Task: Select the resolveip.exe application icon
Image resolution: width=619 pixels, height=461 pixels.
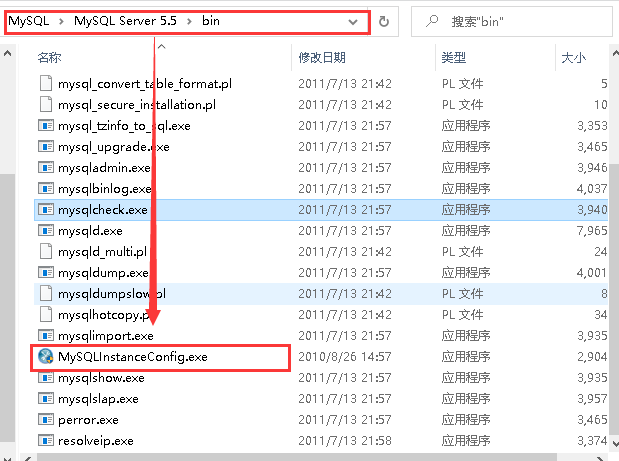Action: point(46,440)
